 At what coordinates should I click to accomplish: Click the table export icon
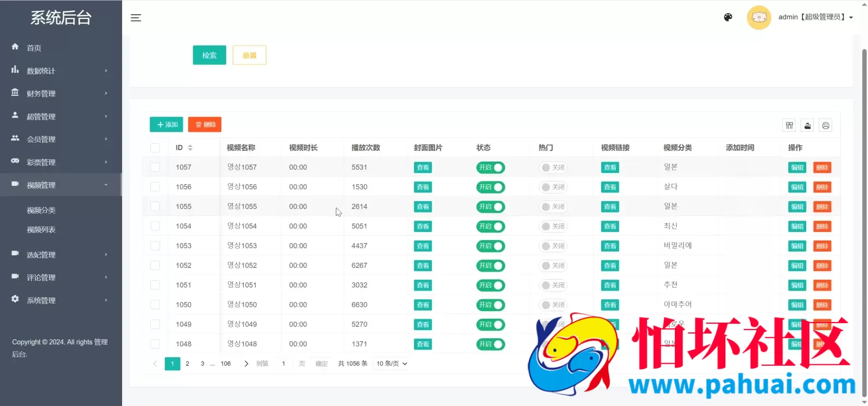(x=807, y=125)
